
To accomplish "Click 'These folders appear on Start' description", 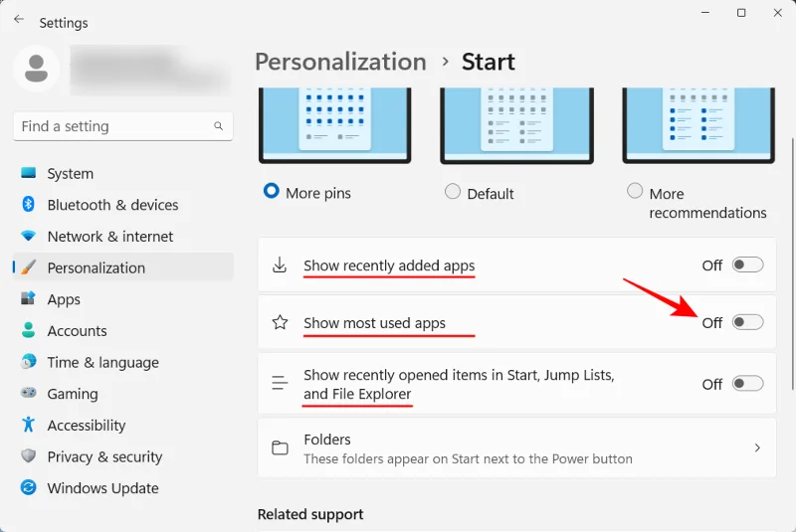I will click(468, 459).
